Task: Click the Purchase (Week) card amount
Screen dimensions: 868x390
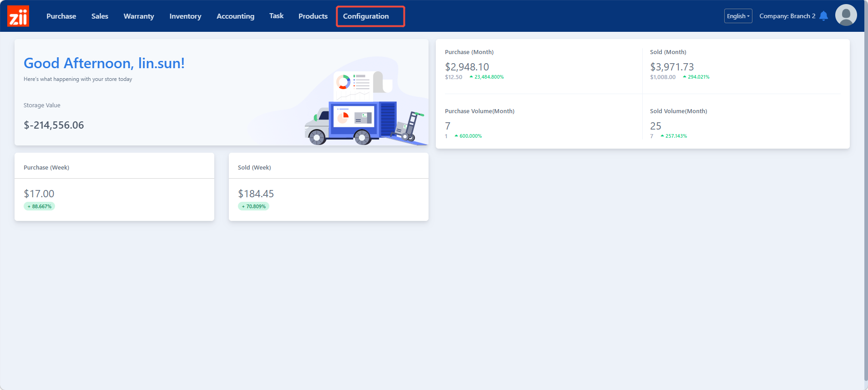Action: 39,194
